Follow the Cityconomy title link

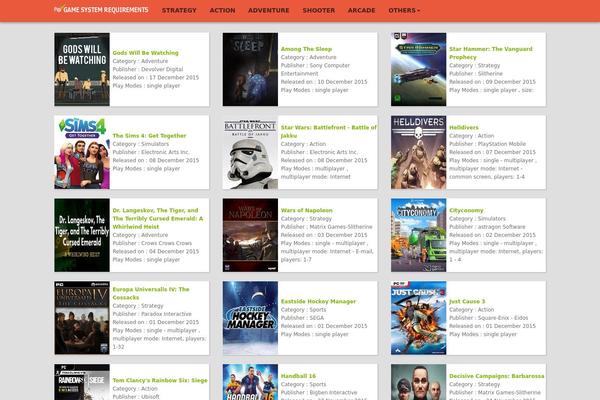pyautogui.click(x=466, y=210)
